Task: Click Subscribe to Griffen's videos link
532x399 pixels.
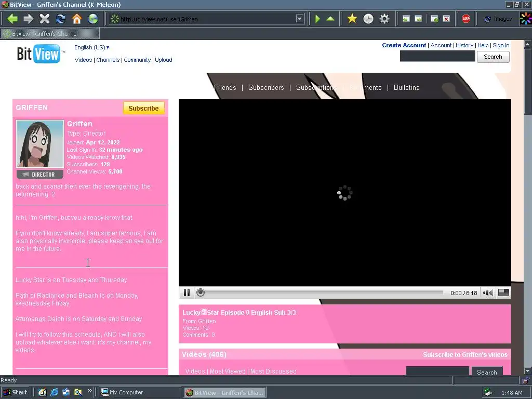Action: [465, 354]
